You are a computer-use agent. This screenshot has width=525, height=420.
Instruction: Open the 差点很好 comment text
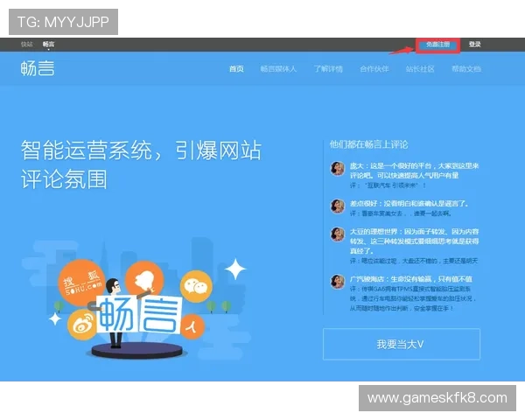[409, 203]
